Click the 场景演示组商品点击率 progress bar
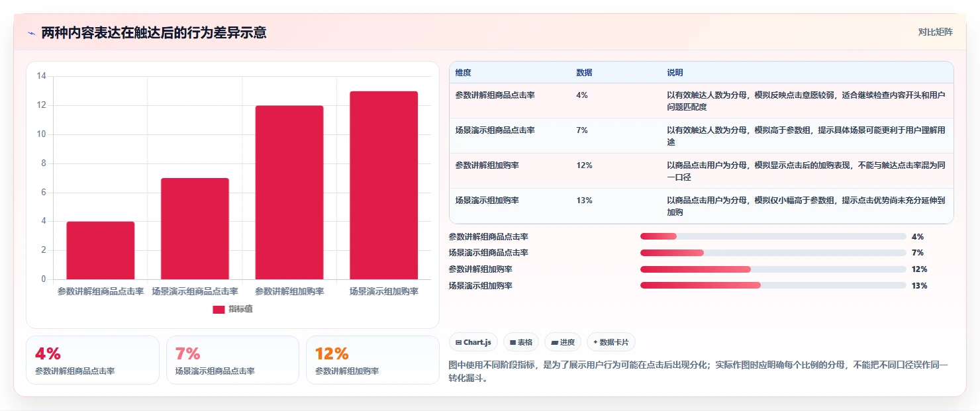The image size is (980, 411). [773, 253]
